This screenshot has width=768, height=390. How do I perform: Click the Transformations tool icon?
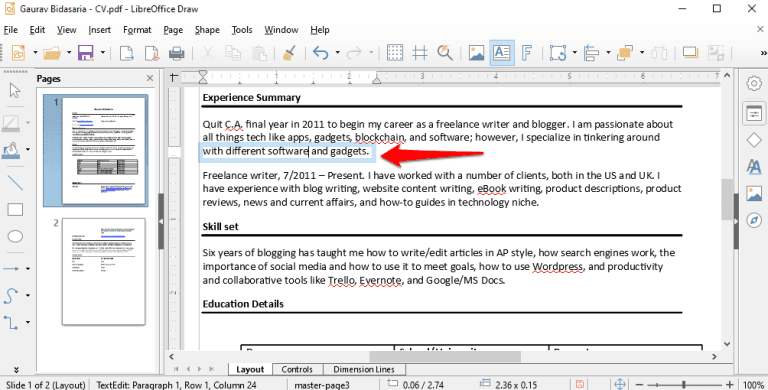[x=558, y=53]
